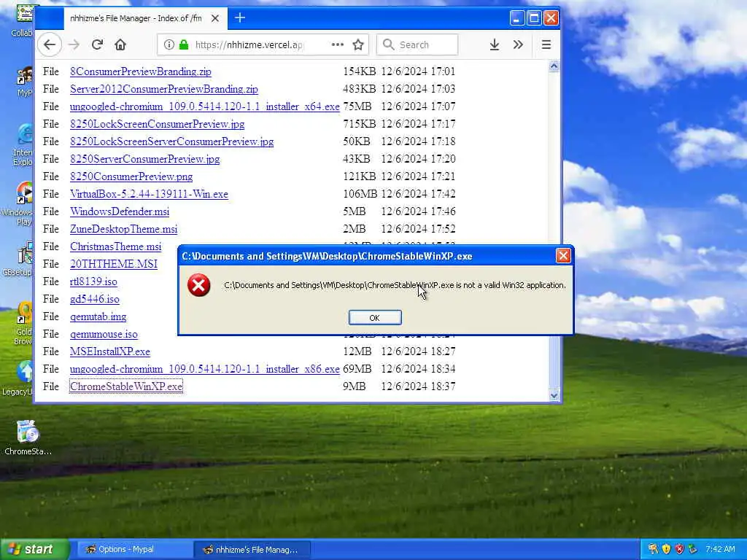
Task: Open the browser hamburger menu
Action: click(x=546, y=44)
